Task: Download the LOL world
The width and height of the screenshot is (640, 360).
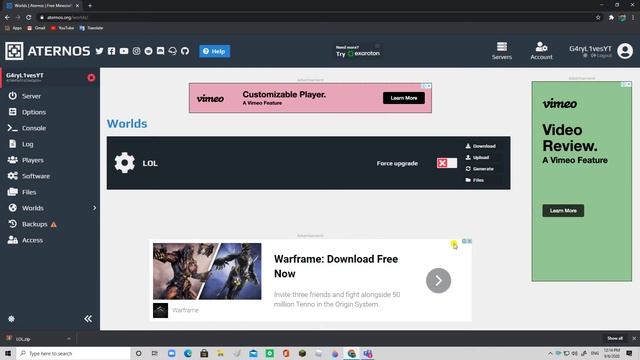Action: click(480, 146)
